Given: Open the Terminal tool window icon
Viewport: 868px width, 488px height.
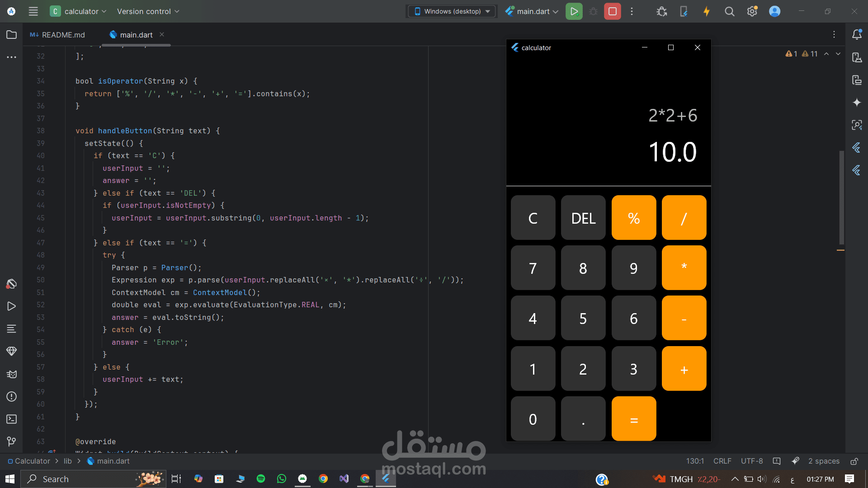Looking at the screenshot, I should 11,419.
